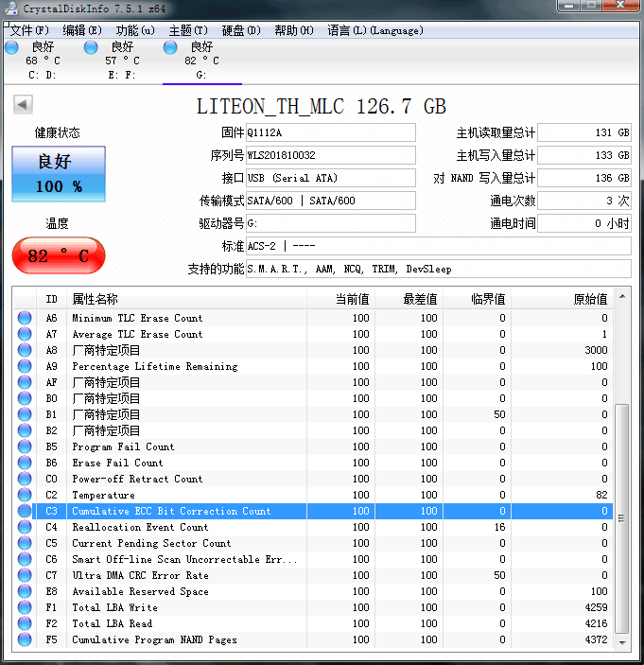Screen dimensions: 644x665
Task: Click the CrystalDiskInfo title bar app icon
Action: click(x=11, y=9)
